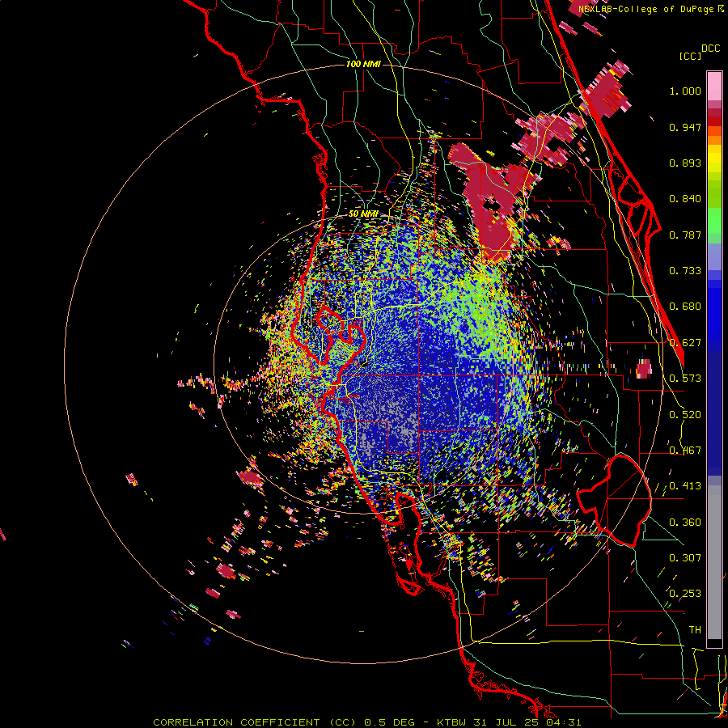Viewport: 728px width, 728px height.
Task: Select the pink top segment of color bar
Action: point(714,86)
